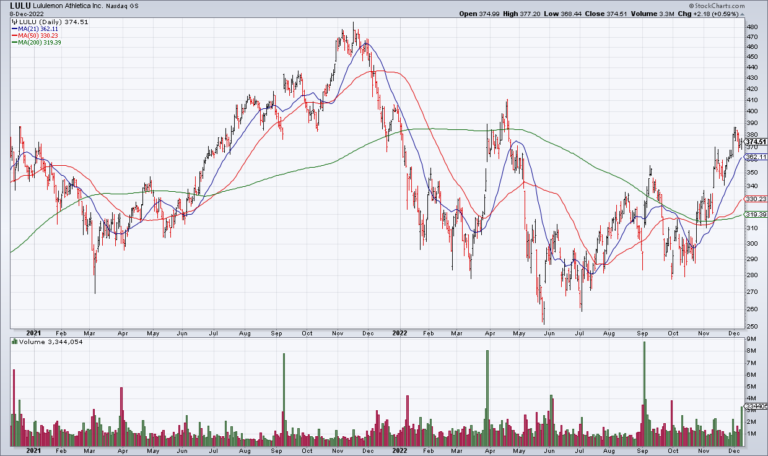Click the 319.39 MA(200) axis tag

(x=755, y=214)
